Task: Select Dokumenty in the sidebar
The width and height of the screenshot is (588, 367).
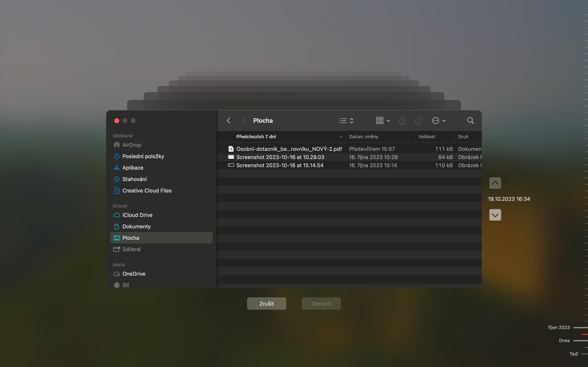Action: [x=136, y=226]
